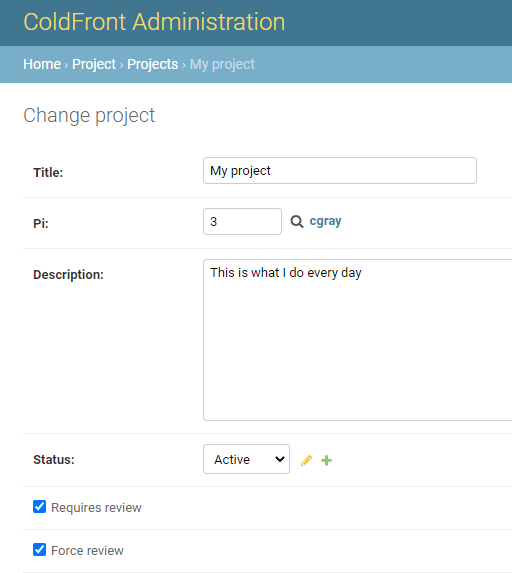Uncheck the Requires review checkbox
The height and width of the screenshot is (573, 512).
tap(39, 507)
